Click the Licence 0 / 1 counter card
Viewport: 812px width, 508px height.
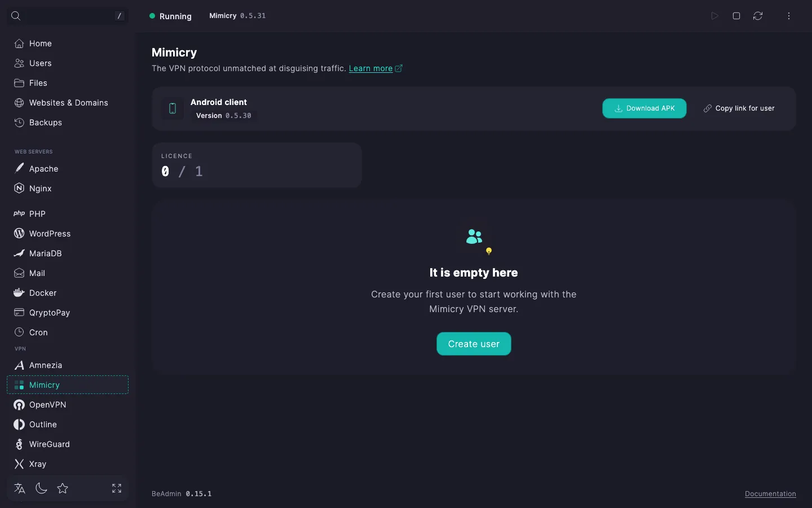click(x=257, y=165)
